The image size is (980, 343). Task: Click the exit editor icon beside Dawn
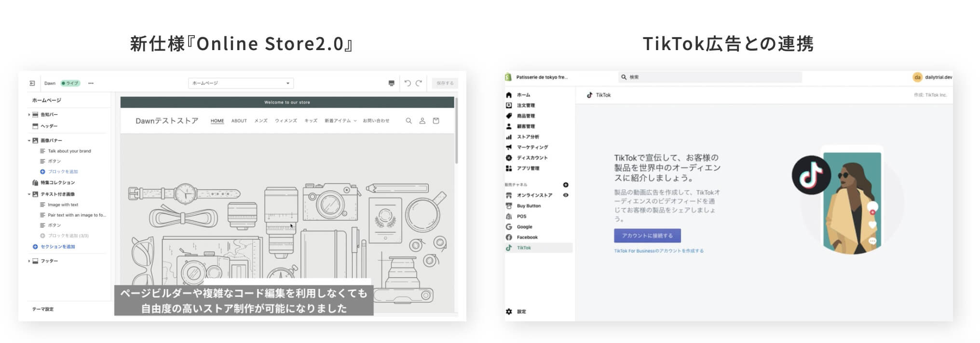click(32, 83)
